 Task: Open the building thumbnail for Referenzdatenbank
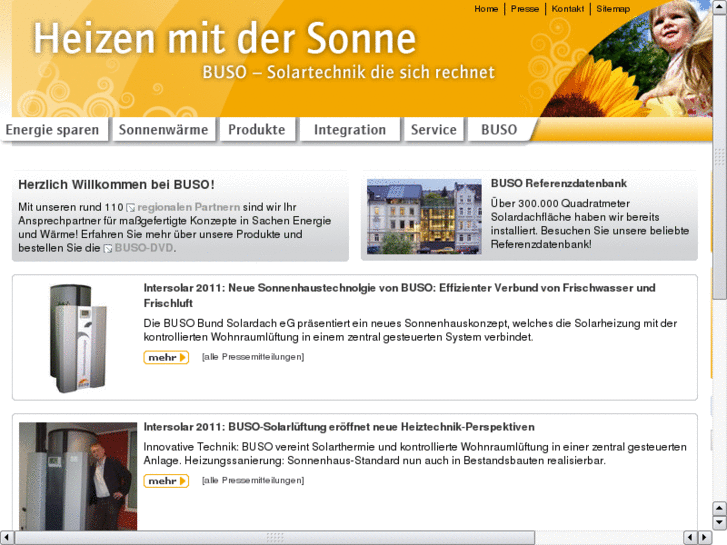pyautogui.click(x=424, y=216)
